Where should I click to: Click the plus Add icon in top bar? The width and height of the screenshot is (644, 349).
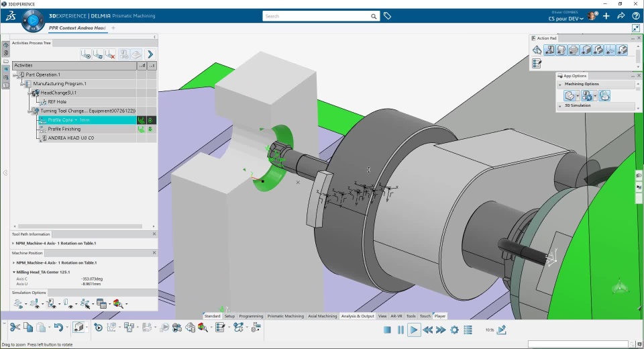point(606,16)
